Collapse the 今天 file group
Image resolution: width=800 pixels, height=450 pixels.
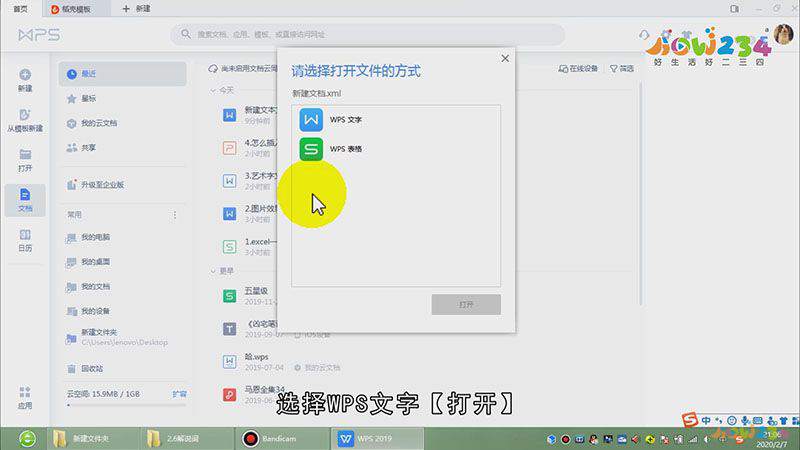[x=214, y=90]
